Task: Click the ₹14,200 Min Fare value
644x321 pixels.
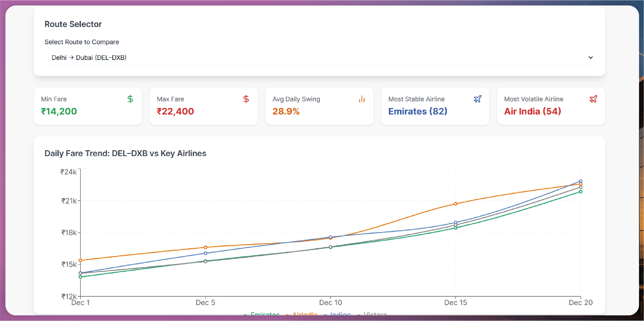Action: point(59,111)
